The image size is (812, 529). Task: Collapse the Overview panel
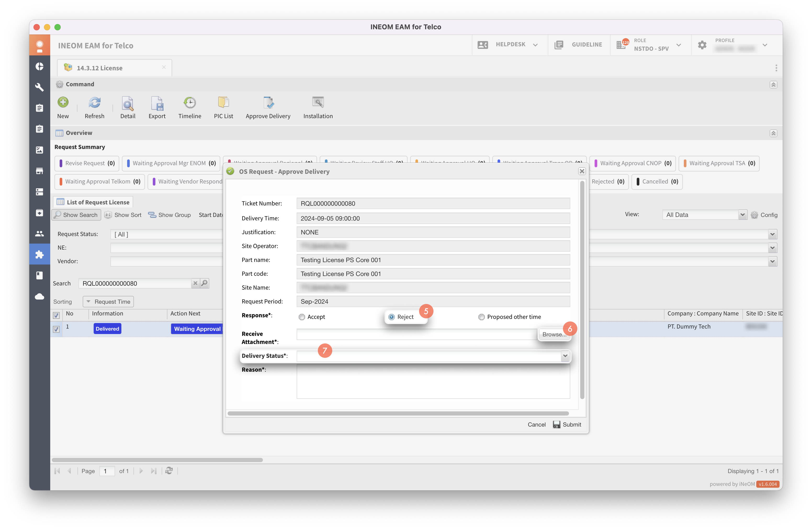click(773, 133)
